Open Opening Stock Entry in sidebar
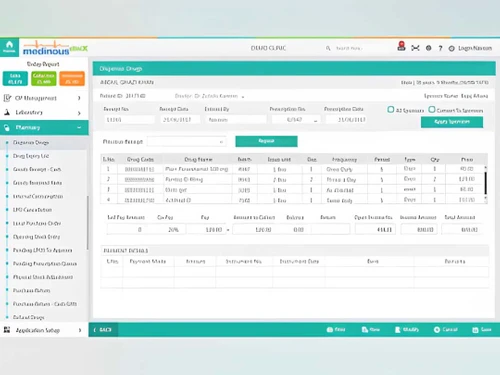The image size is (500, 375). tap(36, 237)
